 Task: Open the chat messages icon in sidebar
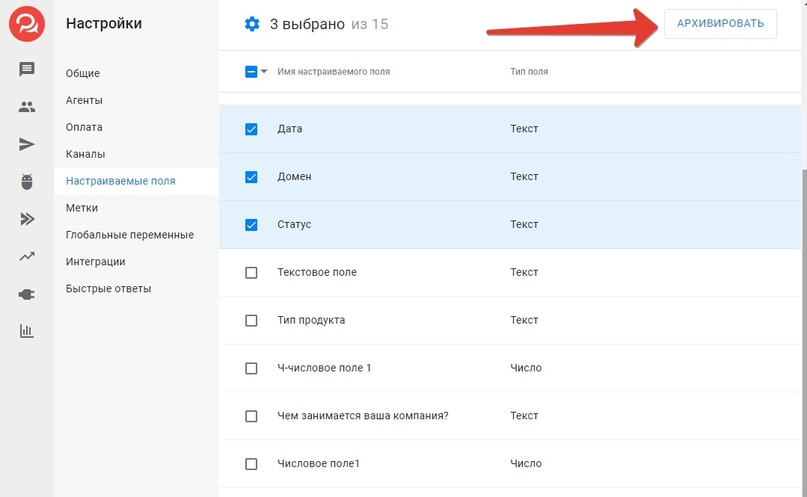tap(27, 69)
